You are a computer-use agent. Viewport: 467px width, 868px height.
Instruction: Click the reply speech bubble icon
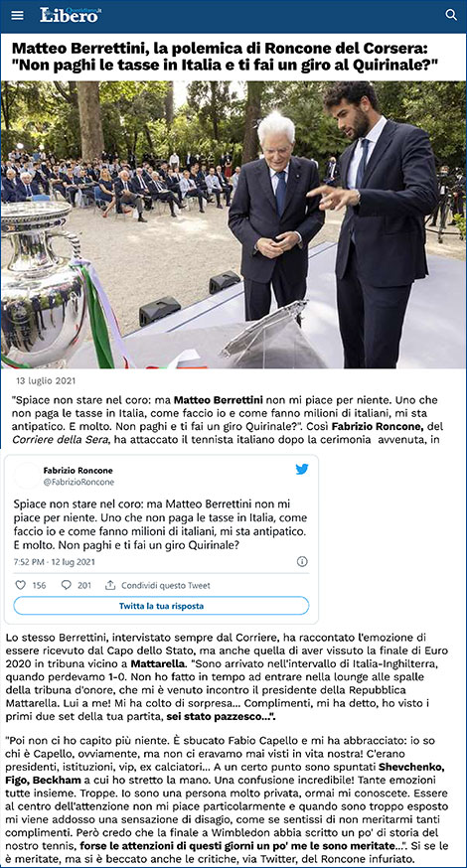(x=67, y=585)
